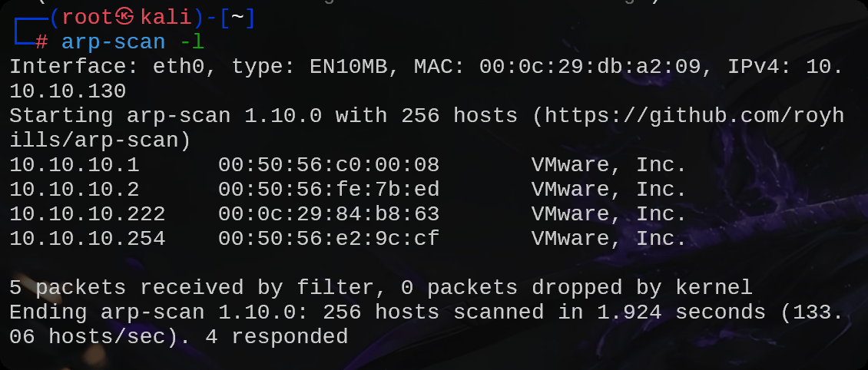Click the "5 packets received by filter" text

pyautogui.click(x=191, y=288)
